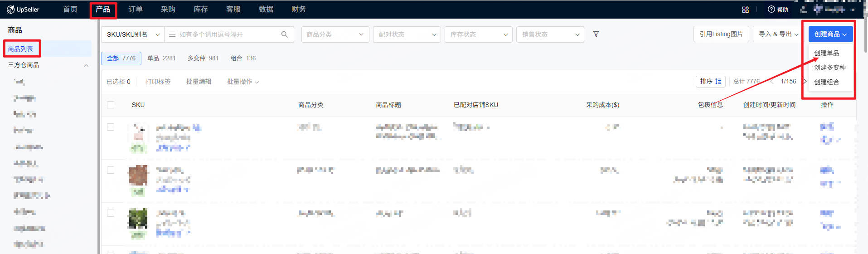This screenshot has width=868, height=254.
Task: Switch to 组合 136 tab
Action: coord(243,58)
